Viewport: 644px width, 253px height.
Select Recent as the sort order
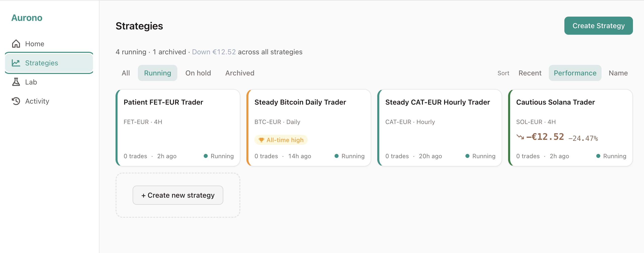[530, 73]
